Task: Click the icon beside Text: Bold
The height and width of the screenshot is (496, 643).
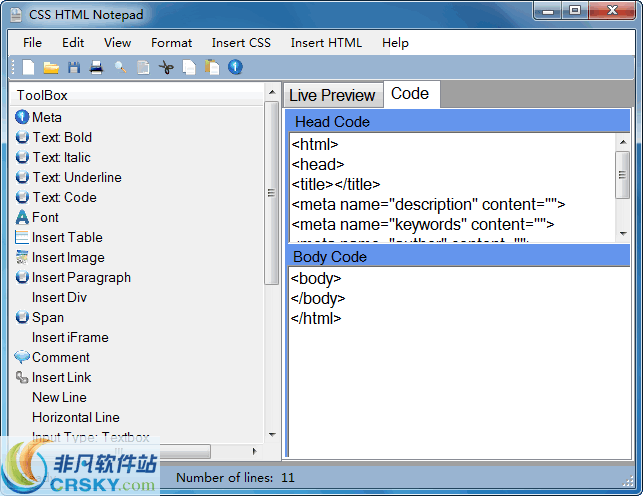Action: pos(22,137)
